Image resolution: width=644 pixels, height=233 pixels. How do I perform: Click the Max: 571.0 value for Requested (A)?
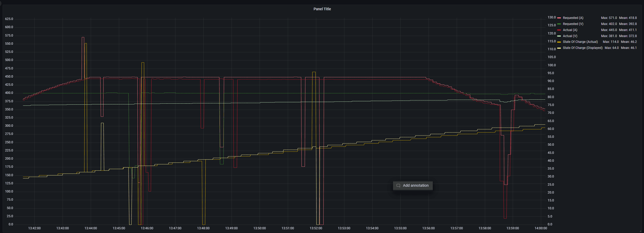pyautogui.click(x=609, y=18)
